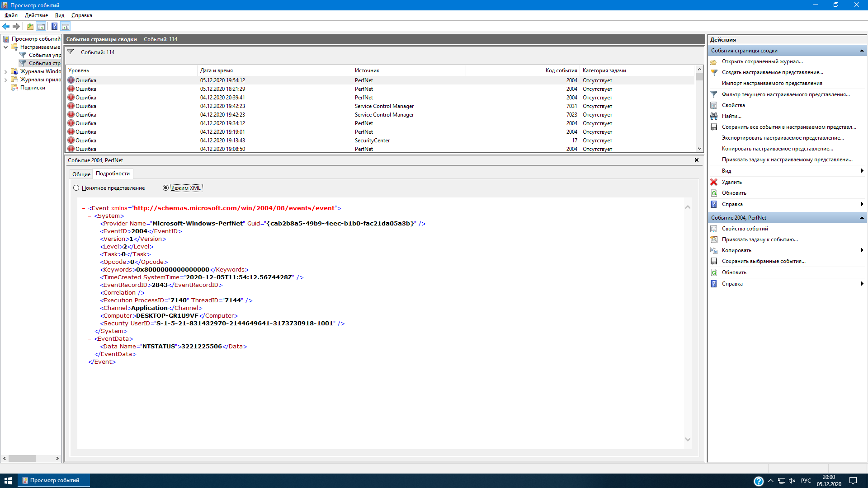Sort by the Код события column header
Viewport: 868px width, 488px height.
click(x=523, y=70)
